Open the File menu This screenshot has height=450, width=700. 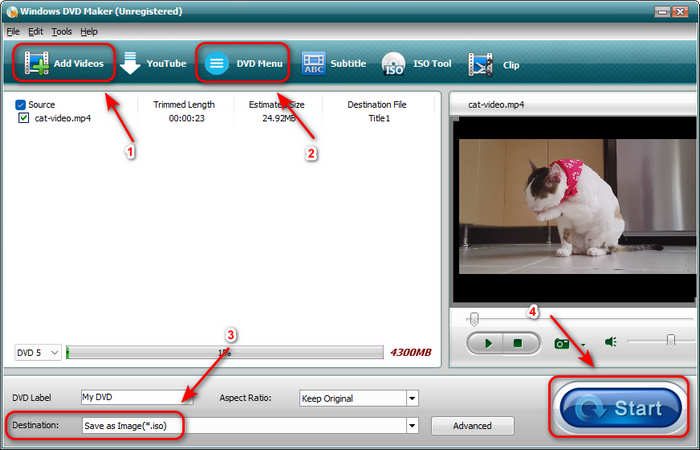point(13,32)
